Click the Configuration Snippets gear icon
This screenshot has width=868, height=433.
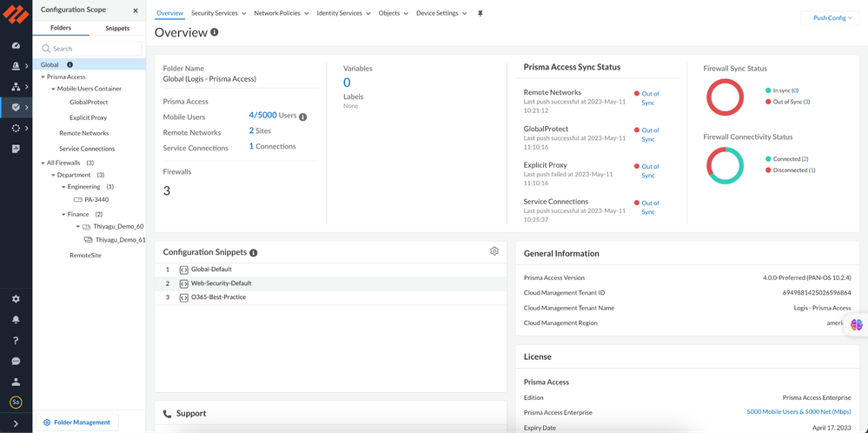click(494, 251)
